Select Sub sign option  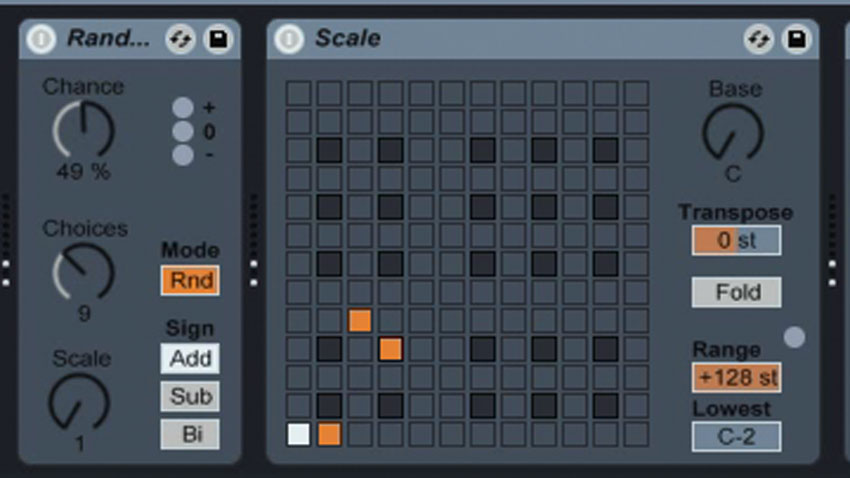pyautogui.click(x=190, y=396)
